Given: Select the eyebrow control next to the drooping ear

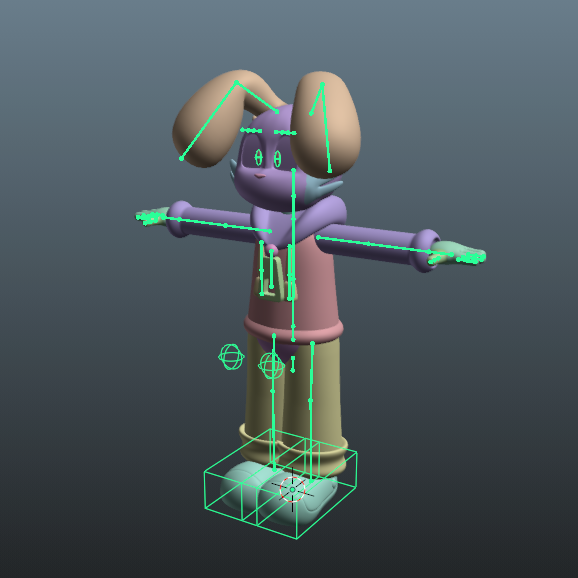Looking at the screenshot, I should 285,132.
